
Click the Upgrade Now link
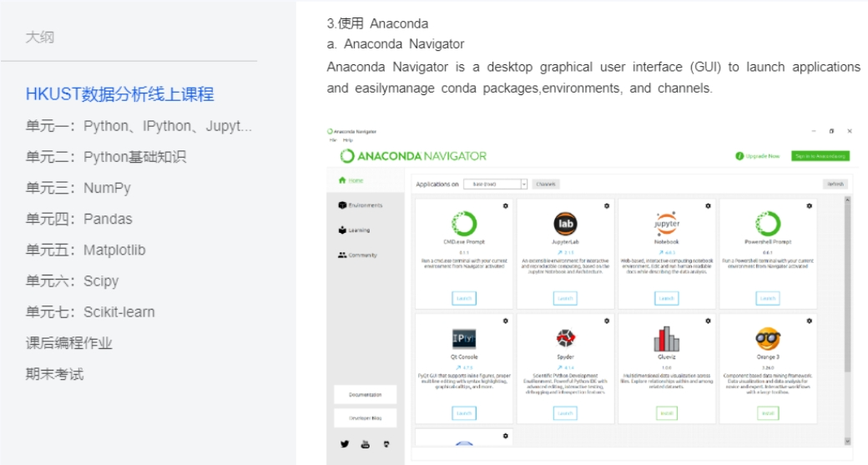click(762, 156)
